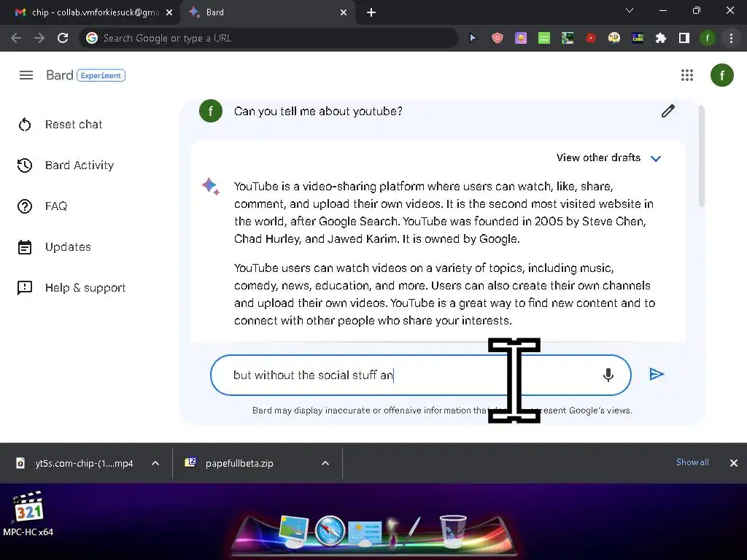Viewport: 747px width, 560px height.
Task: Open the mp4 download options chevron
Action: click(x=155, y=463)
